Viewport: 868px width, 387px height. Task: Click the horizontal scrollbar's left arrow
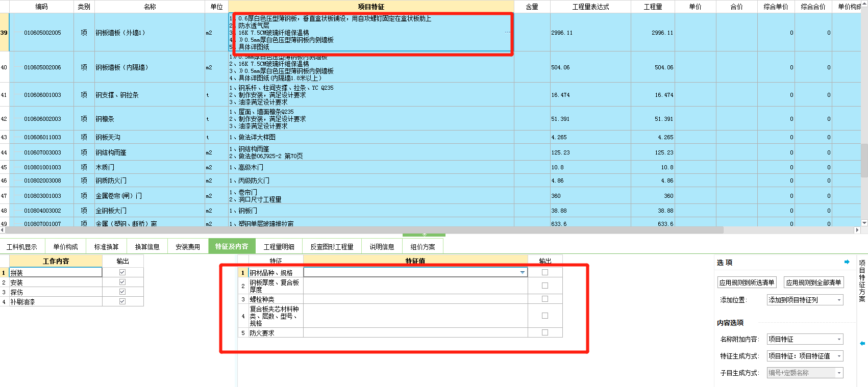(3, 230)
